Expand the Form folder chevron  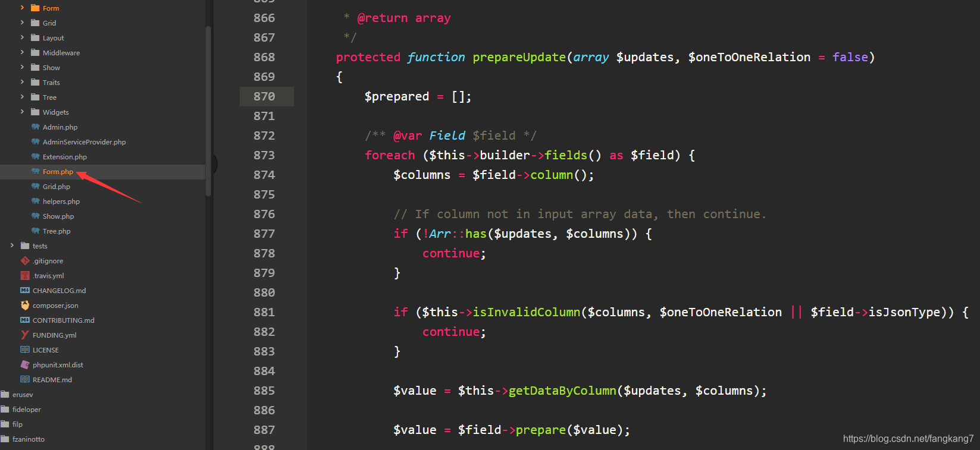tap(23, 8)
